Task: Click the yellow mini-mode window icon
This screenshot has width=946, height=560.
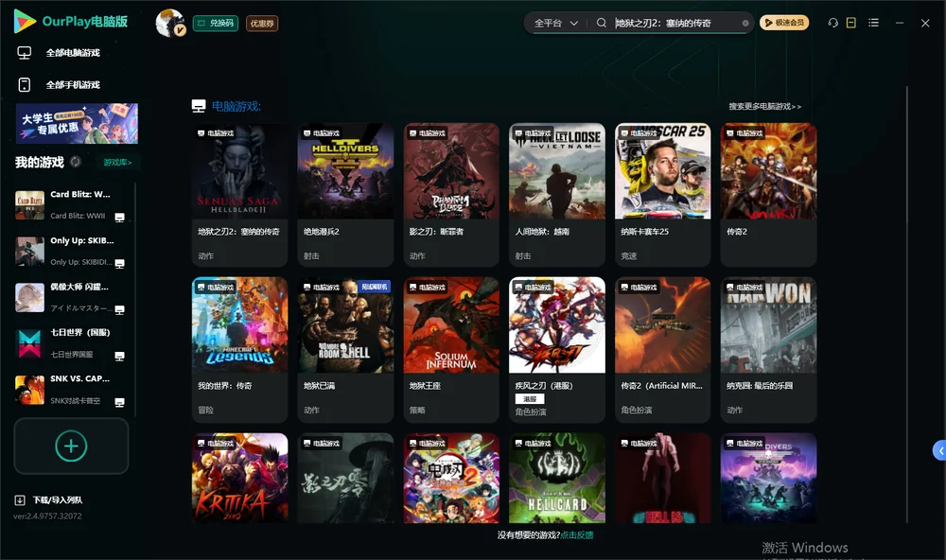Action: pos(851,23)
